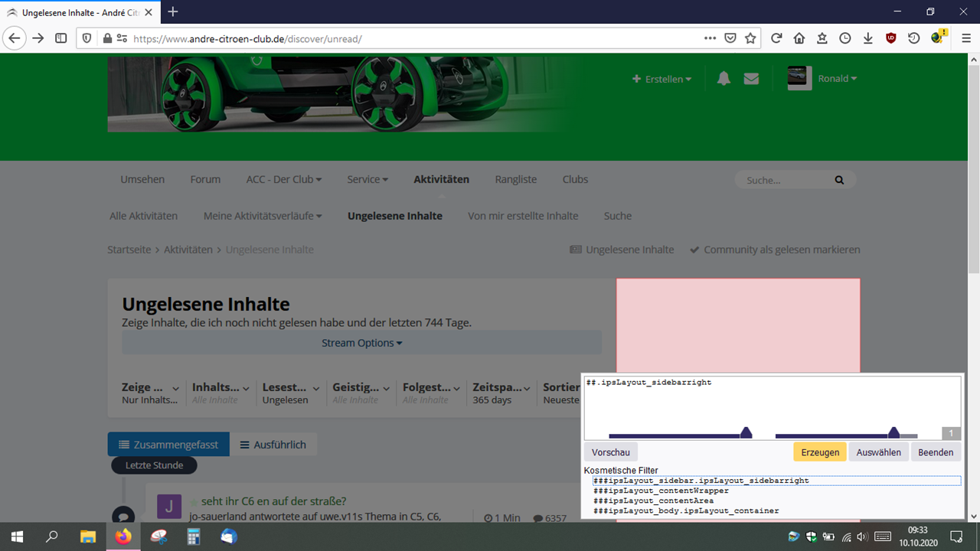Go back with the browser back arrow
Image resolution: width=980 pixels, height=551 pixels.
tap(15, 38)
